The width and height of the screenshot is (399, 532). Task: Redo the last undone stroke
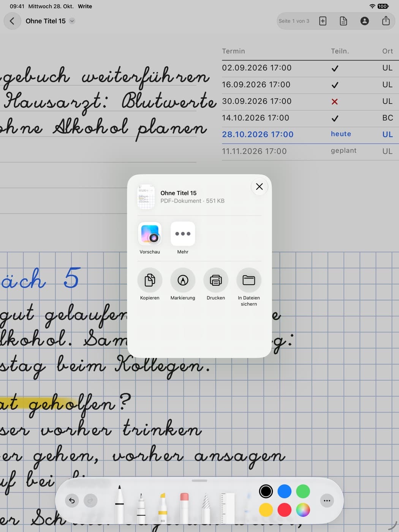pos(90,500)
